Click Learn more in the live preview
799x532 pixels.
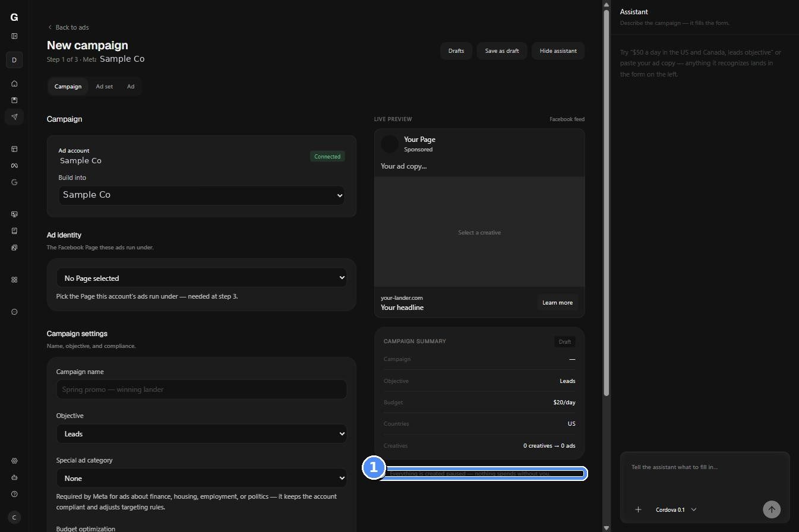(x=557, y=303)
